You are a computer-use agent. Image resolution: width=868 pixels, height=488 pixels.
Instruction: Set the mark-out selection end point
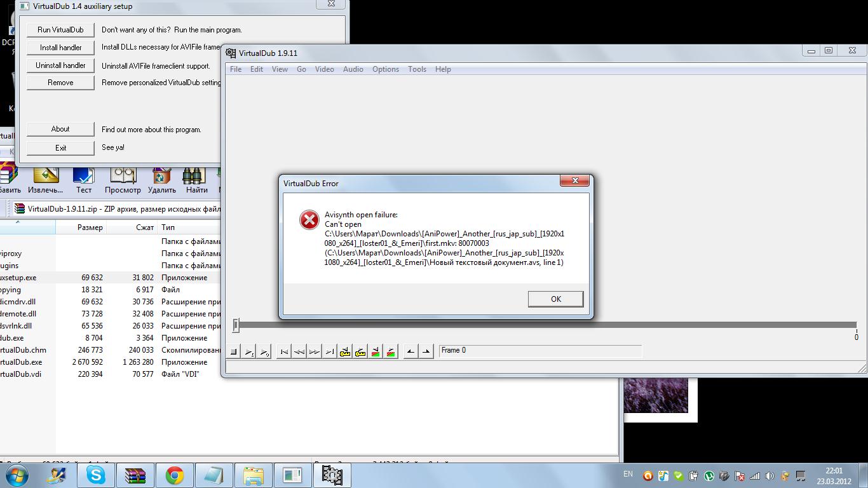426,351
